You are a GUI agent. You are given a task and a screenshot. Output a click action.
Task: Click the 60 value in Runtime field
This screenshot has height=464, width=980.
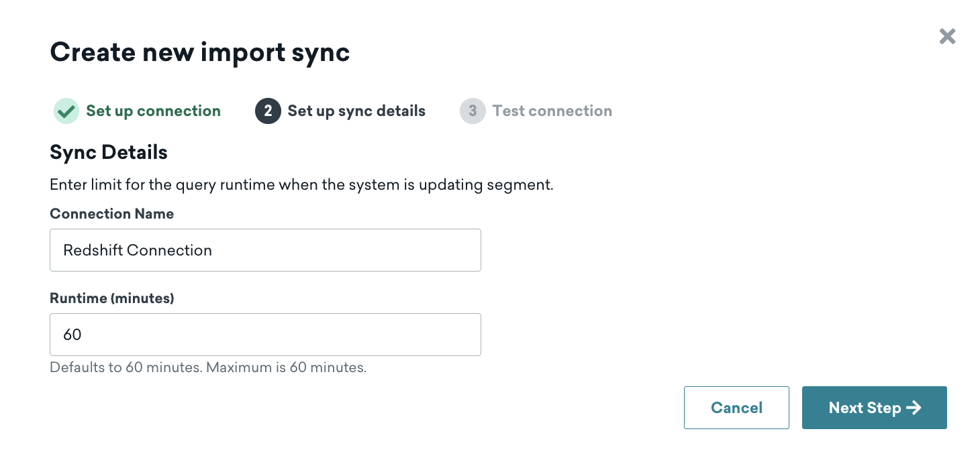[x=72, y=335]
